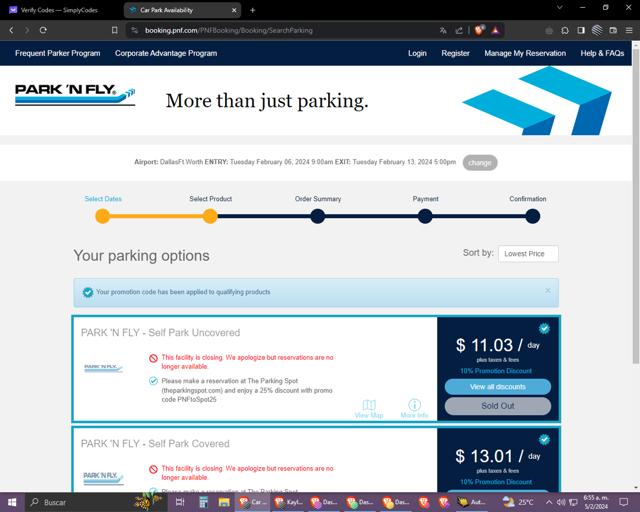Select the Car Park Availability tab
Viewport: 640px width, 512px height.
coord(182,10)
